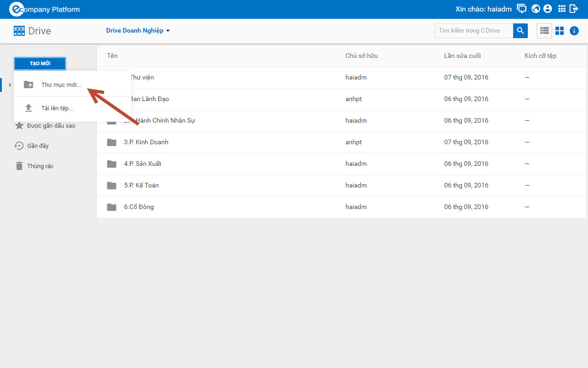Click the eCompany Platform logo
Image resolution: width=588 pixels, height=368 pixels.
pyautogui.click(x=45, y=9)
